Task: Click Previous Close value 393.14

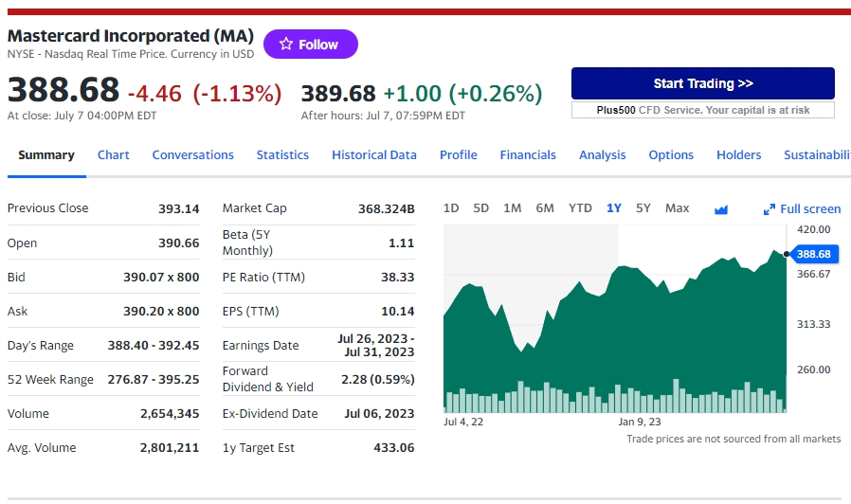Action: click(x=178, y=208)
